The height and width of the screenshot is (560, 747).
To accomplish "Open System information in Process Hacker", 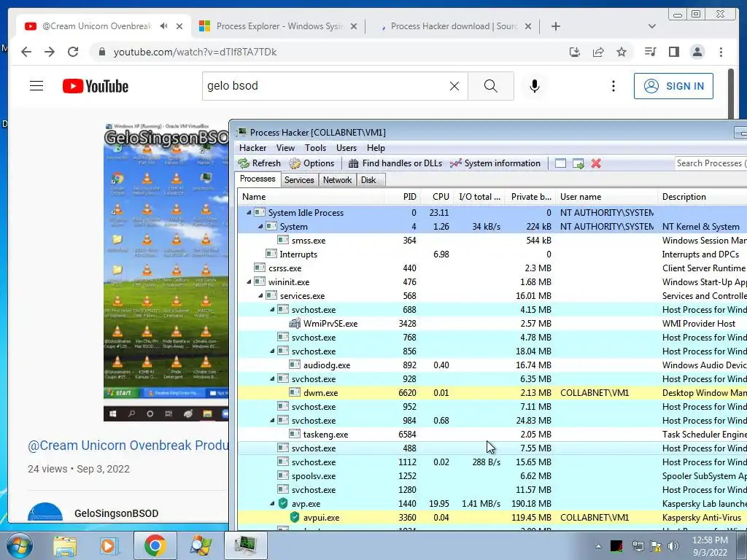I will [x=495, y=163].
